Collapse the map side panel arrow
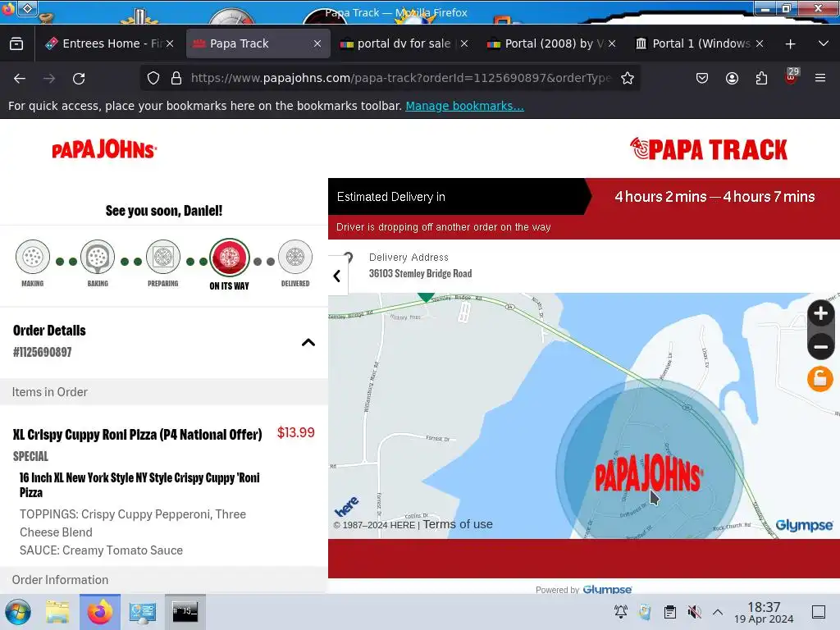This screenshot has width=840, height=630. click(337, 276)
